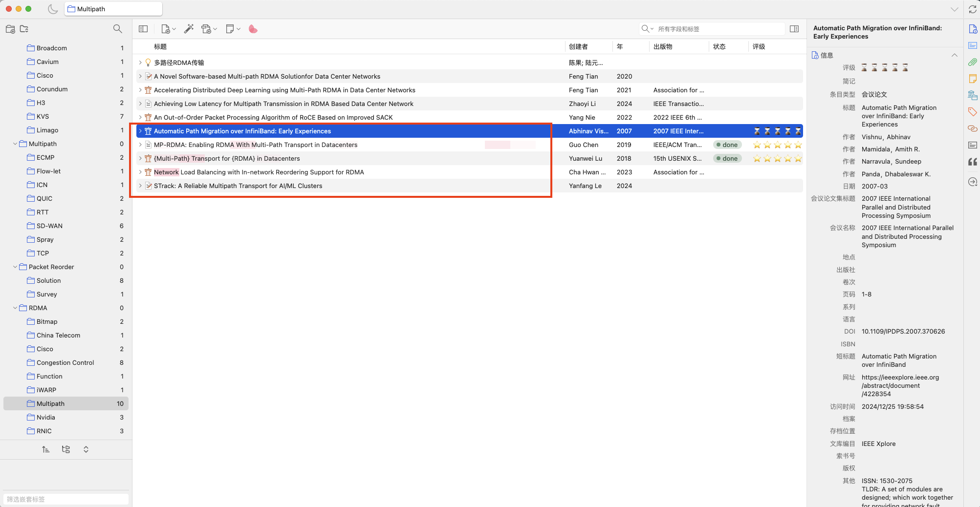Expand the STrack item row
The width and height of the screenshot is (980, 507).
(x=140, y=186)
